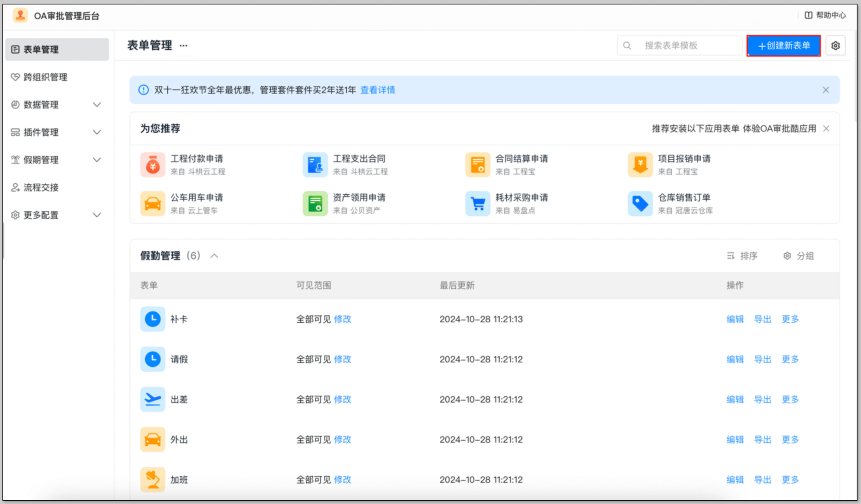Click the 仓库销售订单 tag icon
The image size is (861, 504).
(x=640, y=204)
